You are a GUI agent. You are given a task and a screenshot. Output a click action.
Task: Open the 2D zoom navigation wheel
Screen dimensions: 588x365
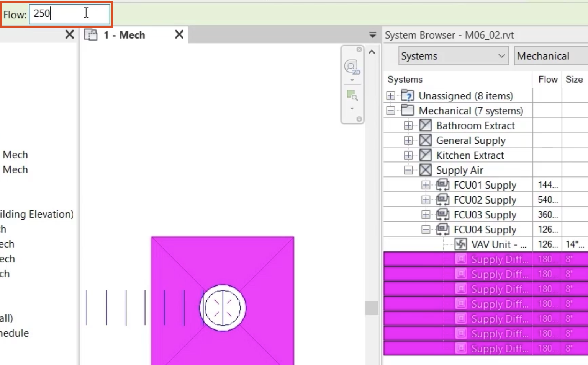coord(352,67)
